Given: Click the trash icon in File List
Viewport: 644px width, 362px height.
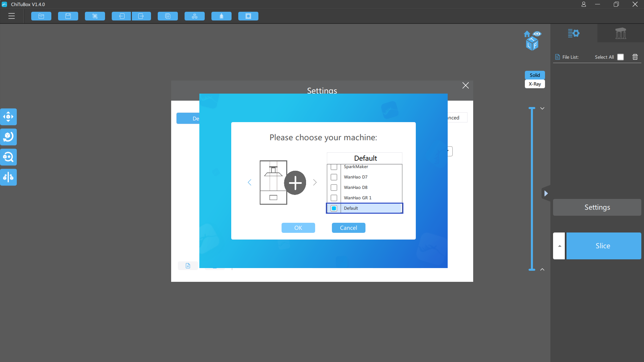Looking at the screenshot, I should point(635,57).
